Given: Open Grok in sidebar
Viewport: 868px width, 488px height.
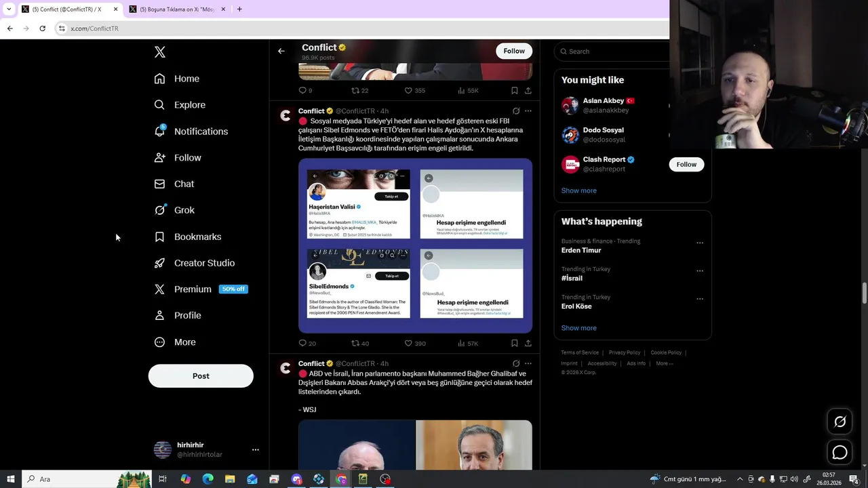Looking at the screenshot, I should [x=174, y=210].
